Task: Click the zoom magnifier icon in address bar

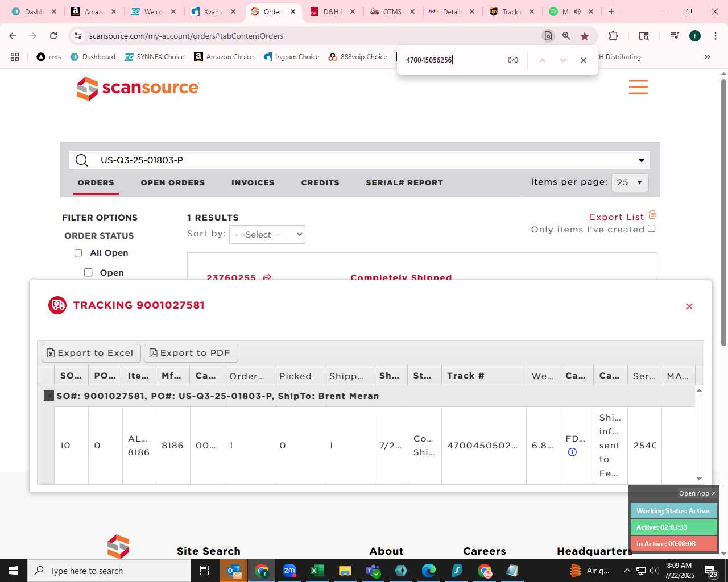Action: tap(566, 36)
